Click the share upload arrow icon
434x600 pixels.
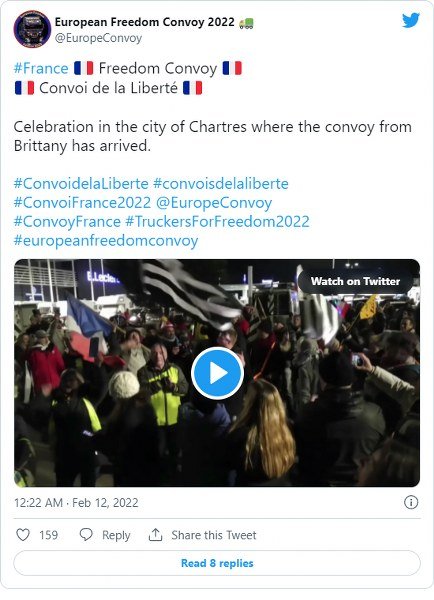click(155, 535)
